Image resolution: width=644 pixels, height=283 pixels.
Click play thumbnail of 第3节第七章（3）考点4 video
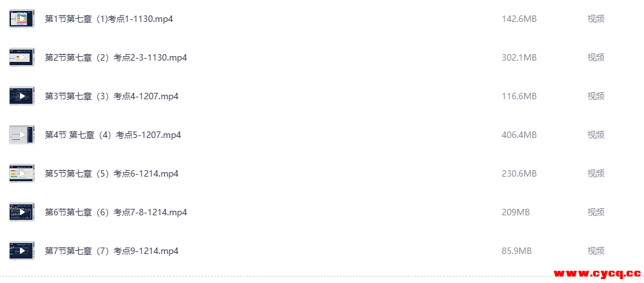point(22,96)
